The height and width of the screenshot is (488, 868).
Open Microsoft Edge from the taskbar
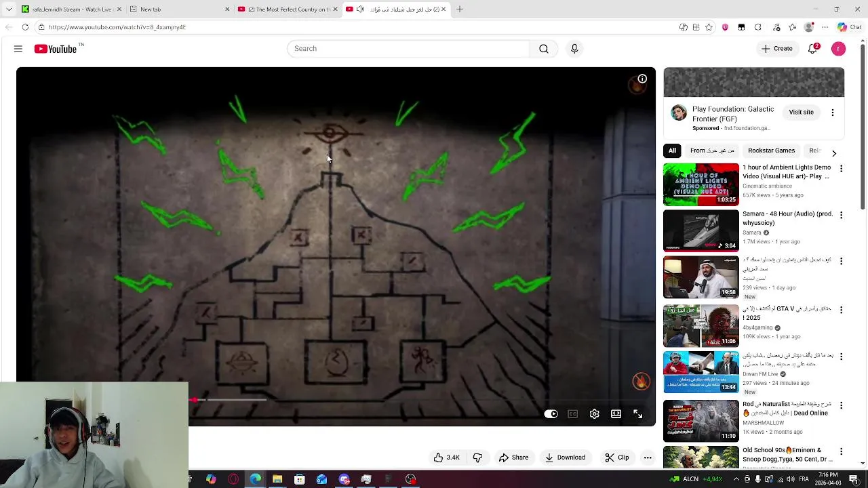click(255, 479)
